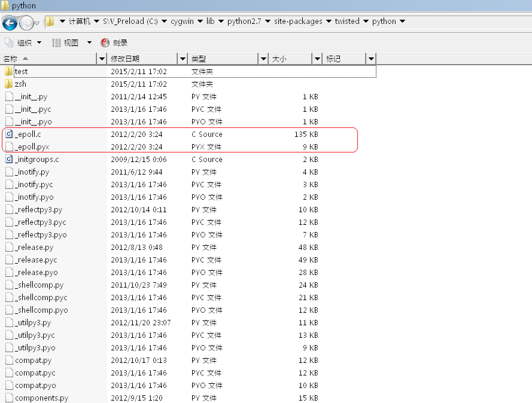The image size is (532, 403).
Task: Click the folder icon in address bar
Action: (x=50, y=22)
